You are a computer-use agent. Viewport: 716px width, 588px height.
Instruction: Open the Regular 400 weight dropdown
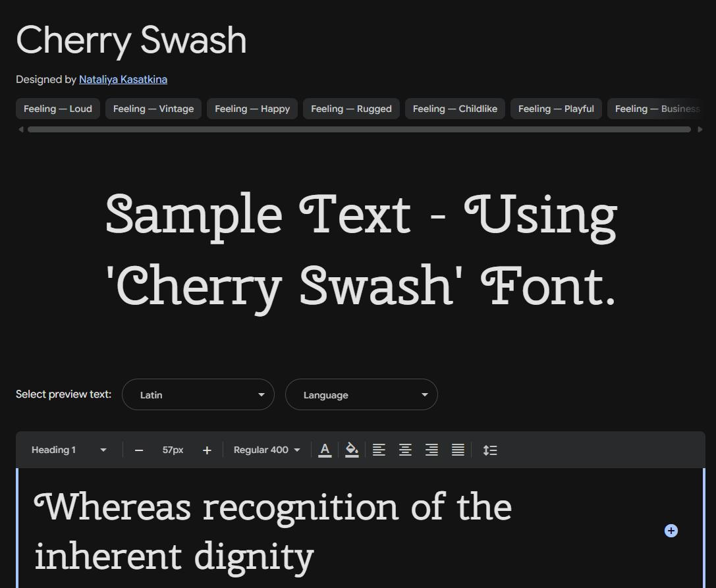(x=267, y=450)
